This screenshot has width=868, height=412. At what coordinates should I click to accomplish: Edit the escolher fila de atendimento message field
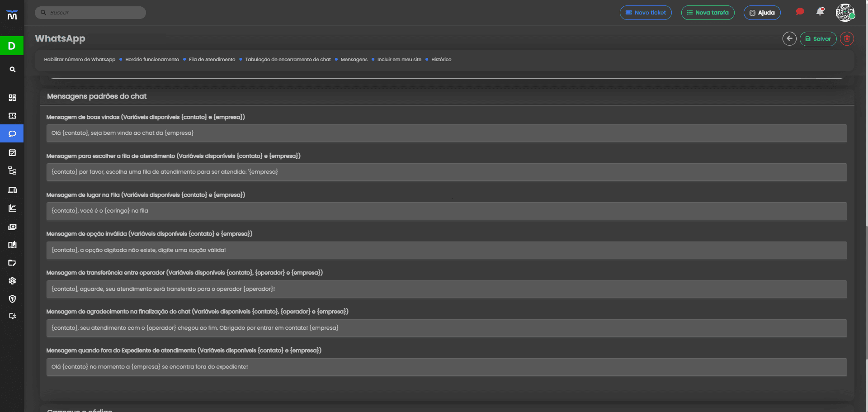[447, 172]
